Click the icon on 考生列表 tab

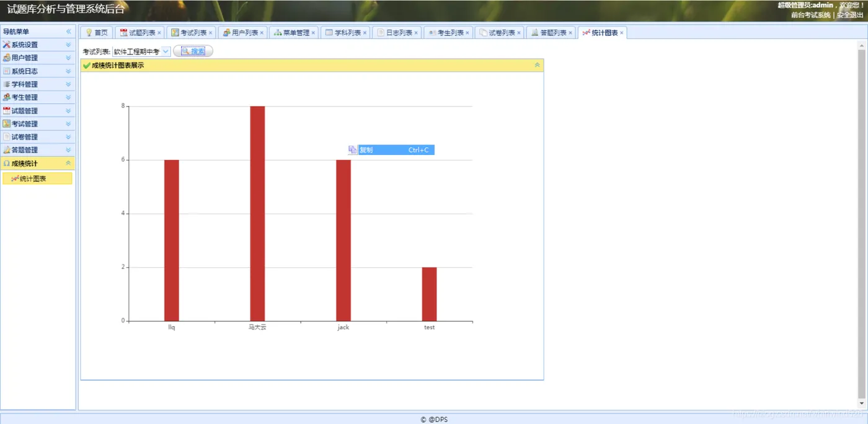pos(432,33)
